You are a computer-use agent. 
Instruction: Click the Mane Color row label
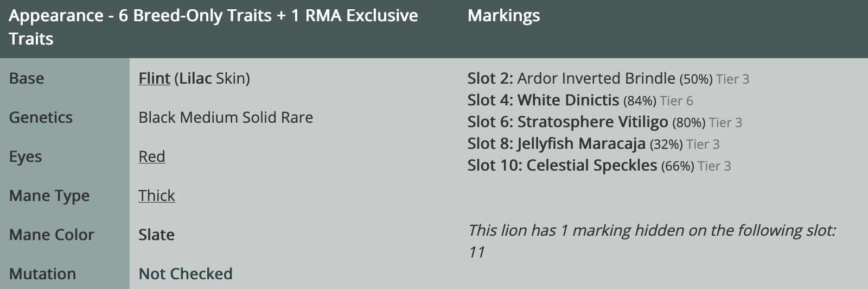coord(52,235)
